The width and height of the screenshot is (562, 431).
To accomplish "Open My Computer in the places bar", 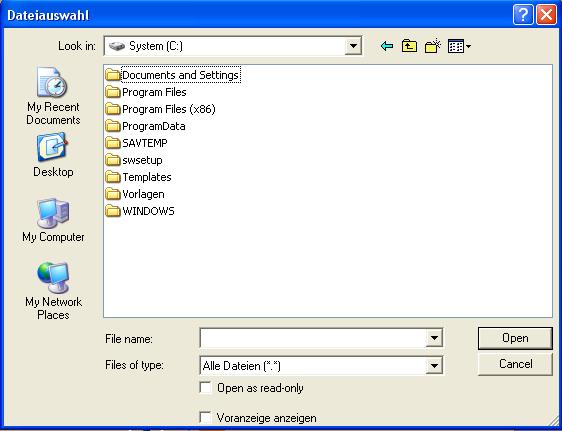I will [x=53, y=220].
